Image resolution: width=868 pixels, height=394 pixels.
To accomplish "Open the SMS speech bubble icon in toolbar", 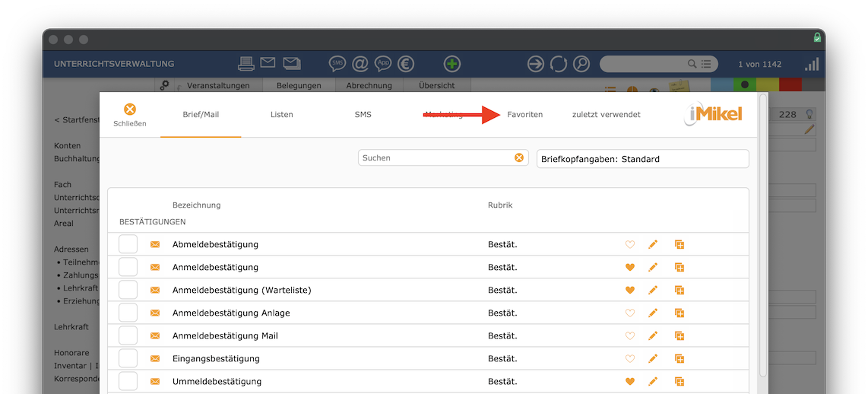I will 337,64.
